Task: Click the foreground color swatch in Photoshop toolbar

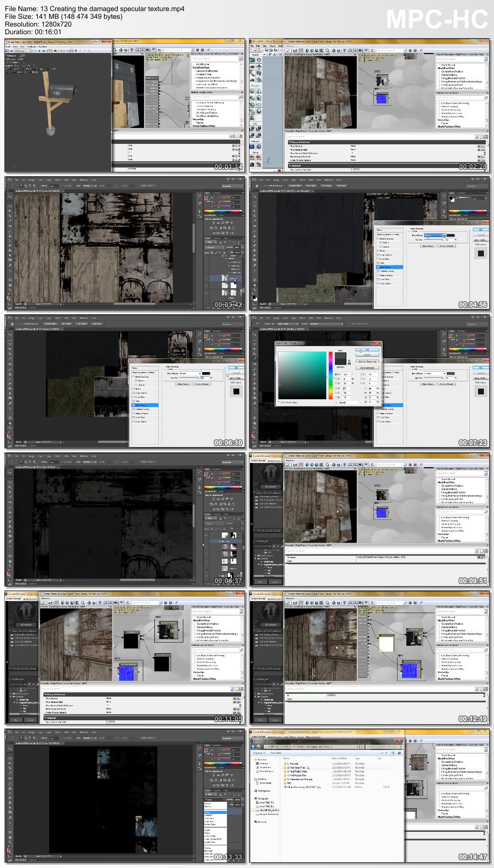Action: (x=9, y=297)
